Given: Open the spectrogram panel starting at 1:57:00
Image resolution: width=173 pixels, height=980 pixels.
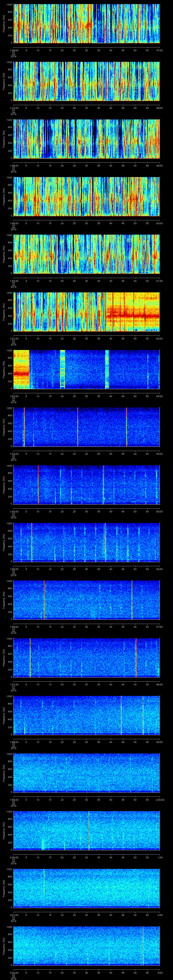Looking at the screenshot, I should coord(87,657).
